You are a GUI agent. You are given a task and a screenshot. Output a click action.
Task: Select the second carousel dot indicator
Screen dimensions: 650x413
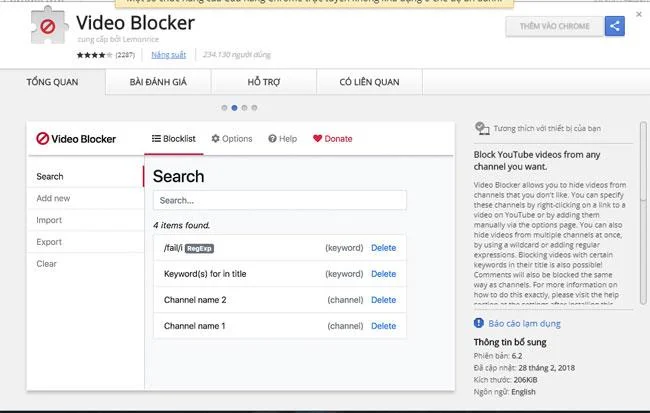(234, 108)
